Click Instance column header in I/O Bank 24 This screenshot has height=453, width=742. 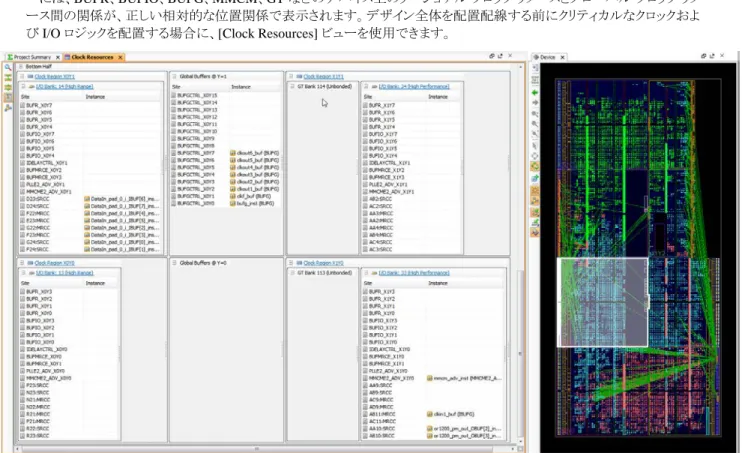(443, 97)
